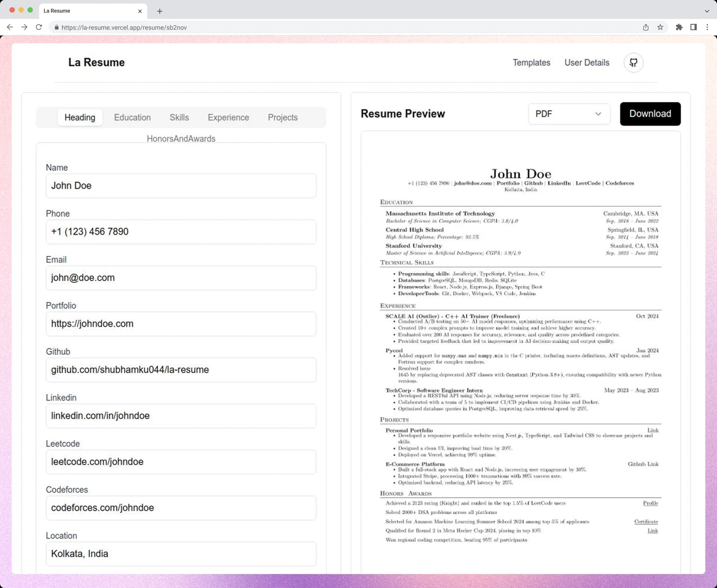Switch to the Education tab
Image resolution: width=717 pixels, height=588 pixels.
pyautogui.click(x=132, y=117)
